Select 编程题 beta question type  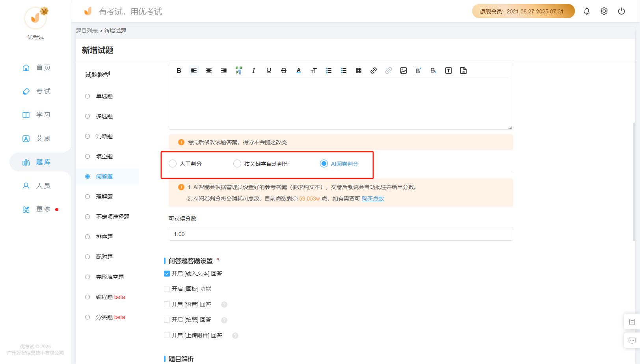(x=105, y=297)
